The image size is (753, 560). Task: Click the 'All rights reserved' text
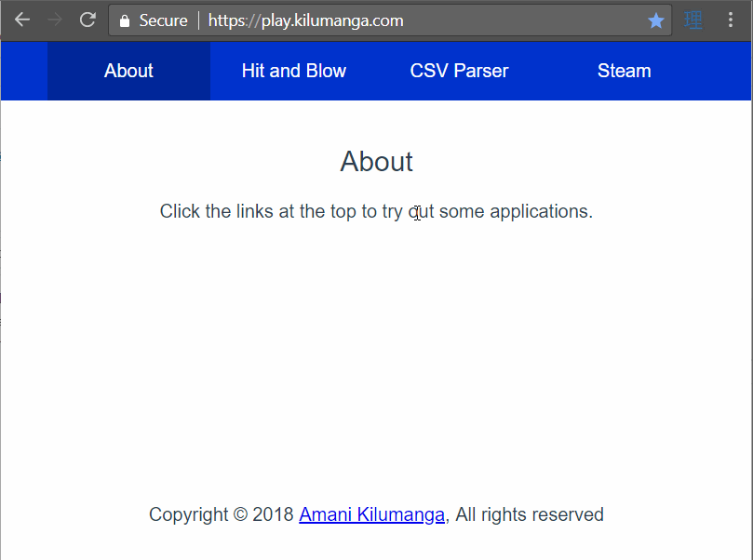point(530,514)
